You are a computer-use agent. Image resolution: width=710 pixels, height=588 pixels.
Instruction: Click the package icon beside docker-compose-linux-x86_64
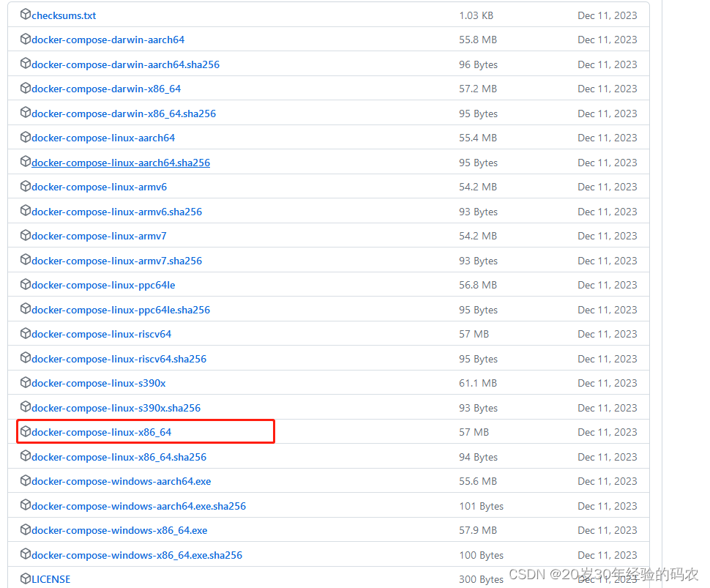pyautogui.click(x=26, y=431)
